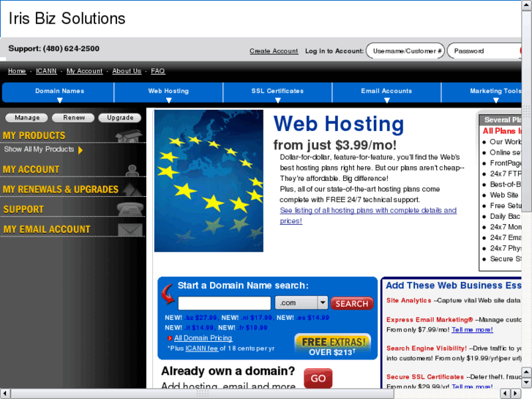Click the telephone icon beside Support
The image size is (532, 399).
point(130,209)
